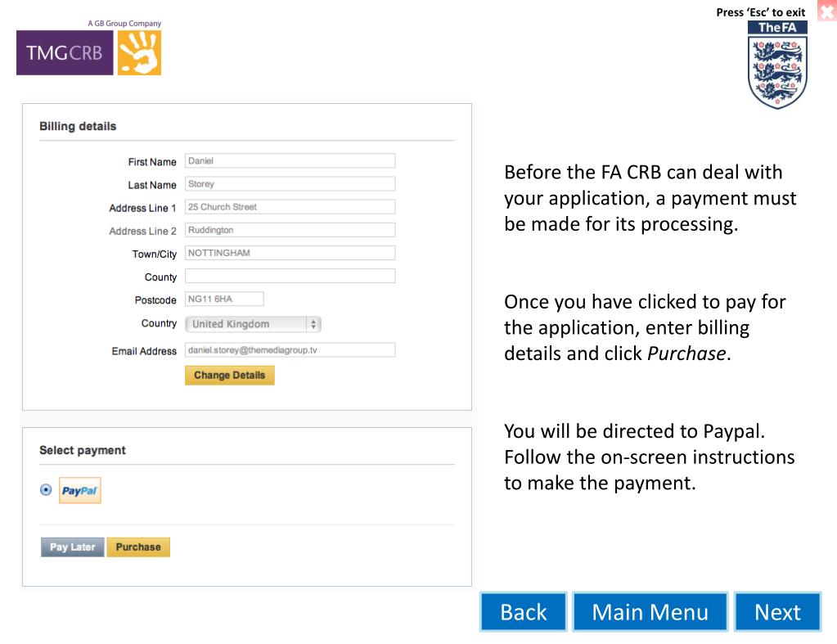837x644 pixels.
Task: Click the Email Address field
Action: coord(290,349)
